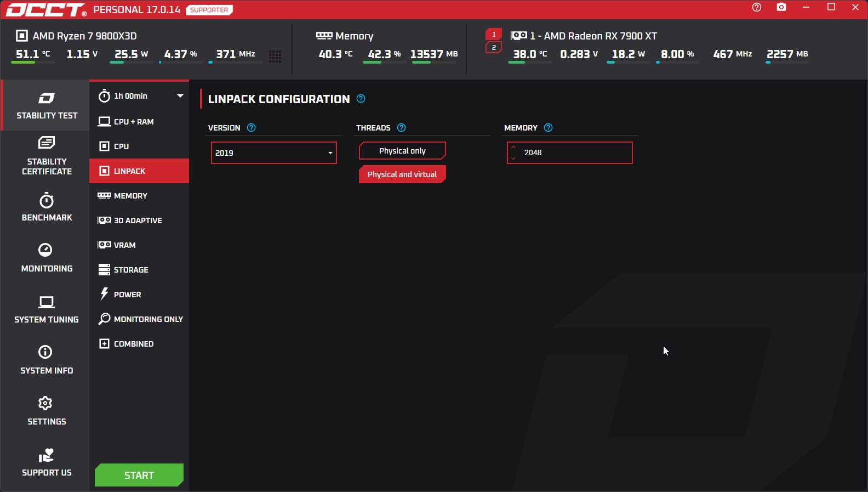Maximize the OCCT window
Screen dimensions: 868x492
pyautogui.click(x=831, y=7)
